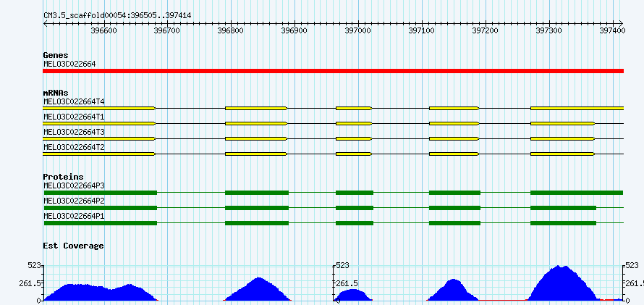Select the red MELO3C022664 gene bar

(x=333, y=71)
